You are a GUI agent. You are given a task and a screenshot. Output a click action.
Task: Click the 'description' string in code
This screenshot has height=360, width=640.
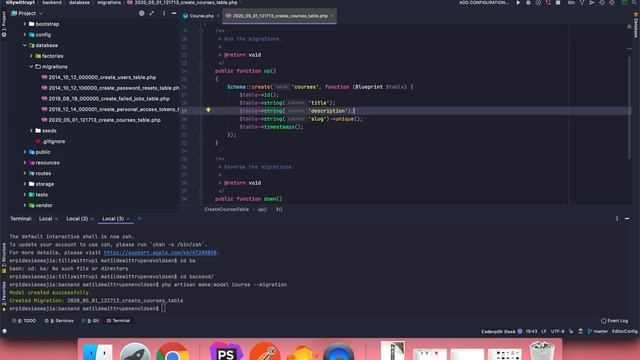click(327, 111)
